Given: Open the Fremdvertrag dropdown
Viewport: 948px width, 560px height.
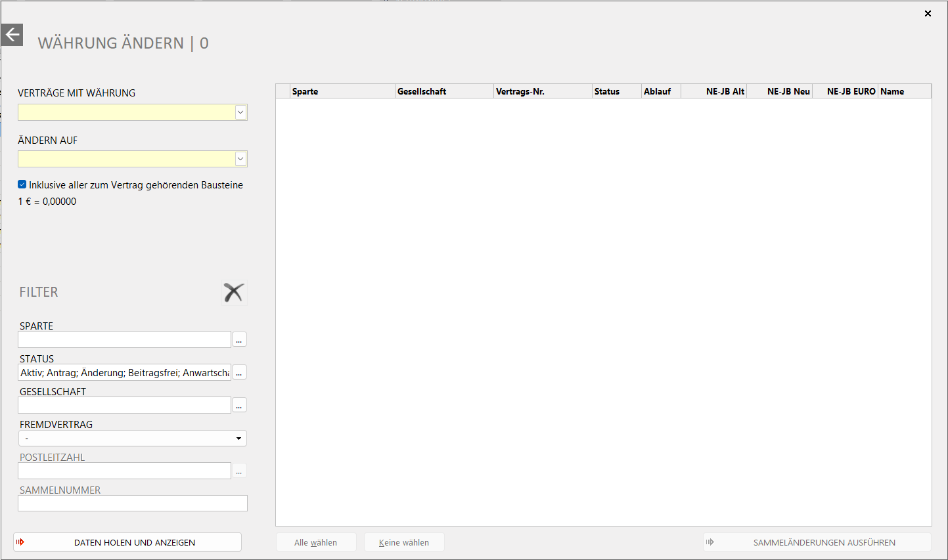Looking at the screenshot, I should tap(238, 438).
